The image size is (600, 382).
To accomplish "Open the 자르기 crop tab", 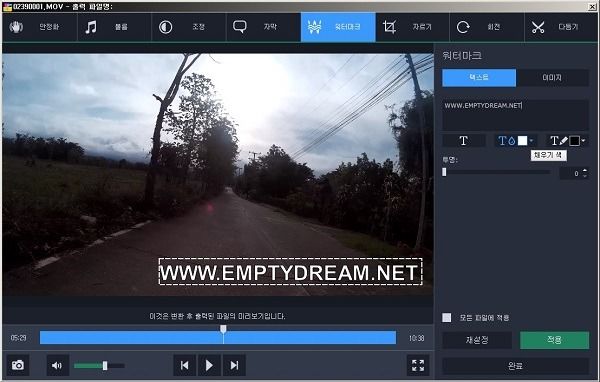I will [412, 27].
